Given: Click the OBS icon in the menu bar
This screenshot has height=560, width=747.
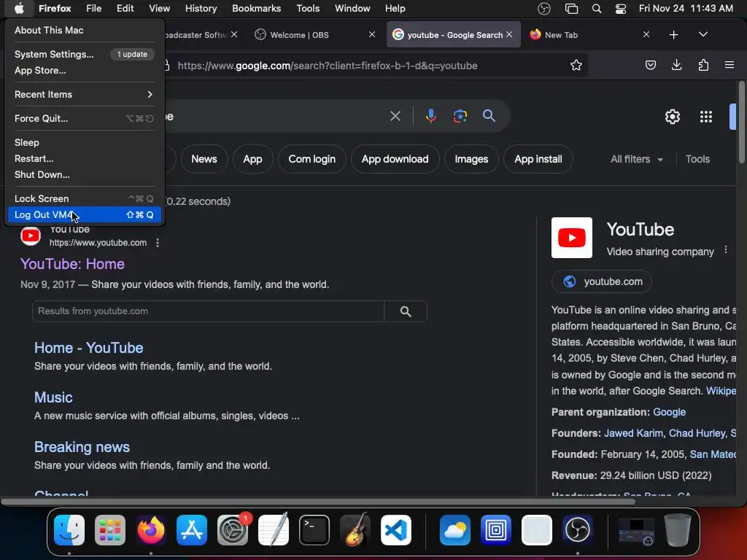Looking at the screenshot, I should coord(544,8).
